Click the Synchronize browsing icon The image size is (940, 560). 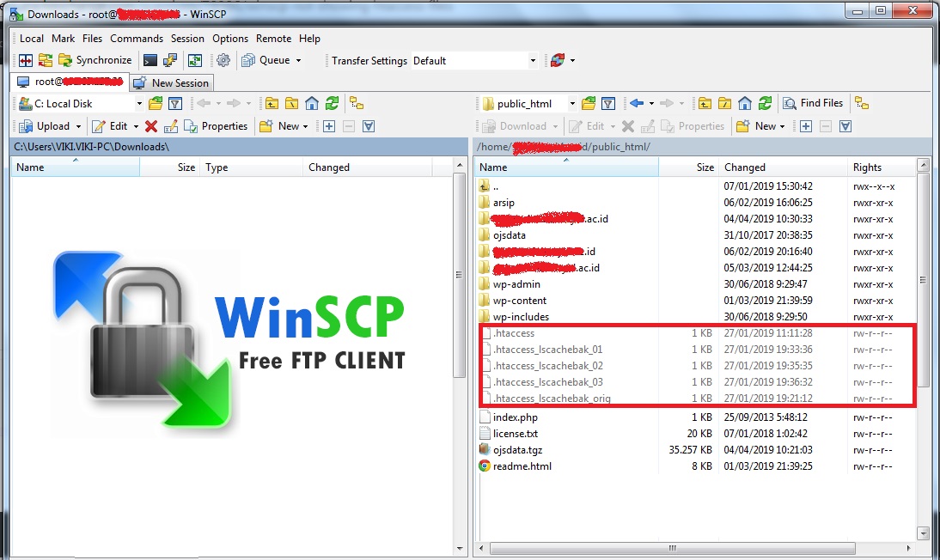click(x=45, y=60)
